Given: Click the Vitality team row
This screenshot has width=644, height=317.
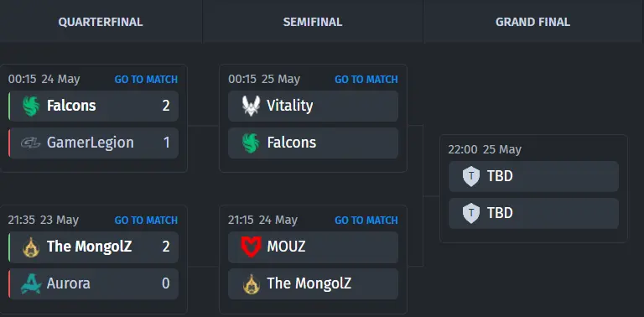Looking at the screenshot, I should [x=313, y=106].
